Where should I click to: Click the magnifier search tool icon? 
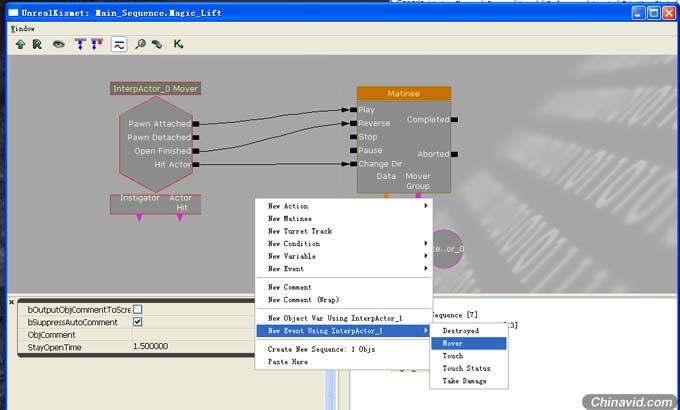140,44
